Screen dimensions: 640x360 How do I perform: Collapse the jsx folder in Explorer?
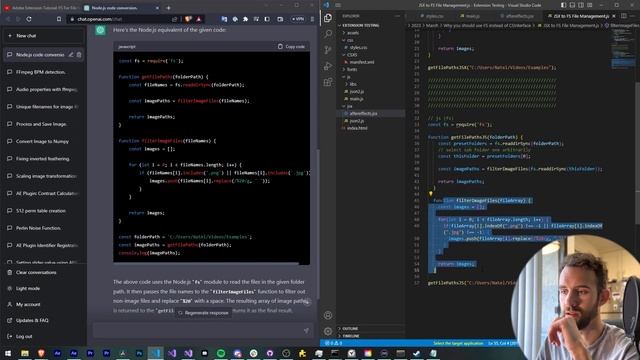point(349,106)
